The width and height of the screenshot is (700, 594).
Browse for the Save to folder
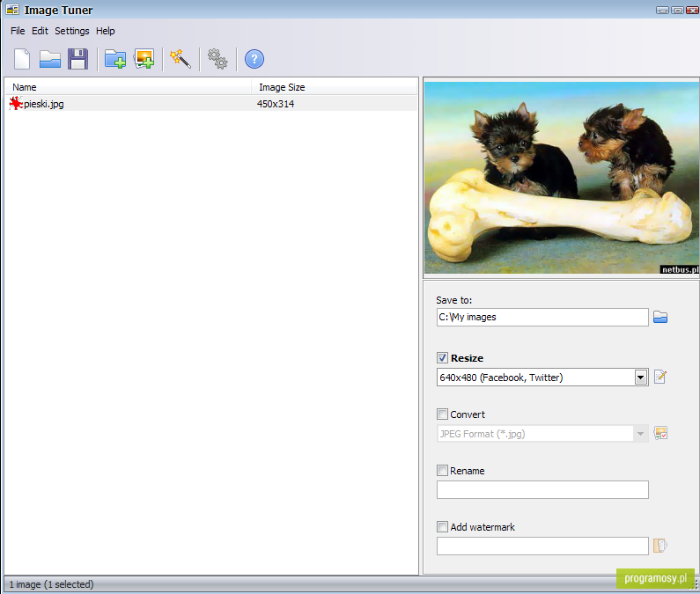660,318
